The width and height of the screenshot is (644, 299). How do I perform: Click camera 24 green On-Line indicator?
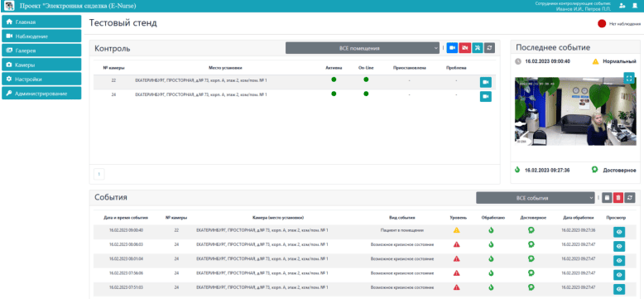click(366, 94)
